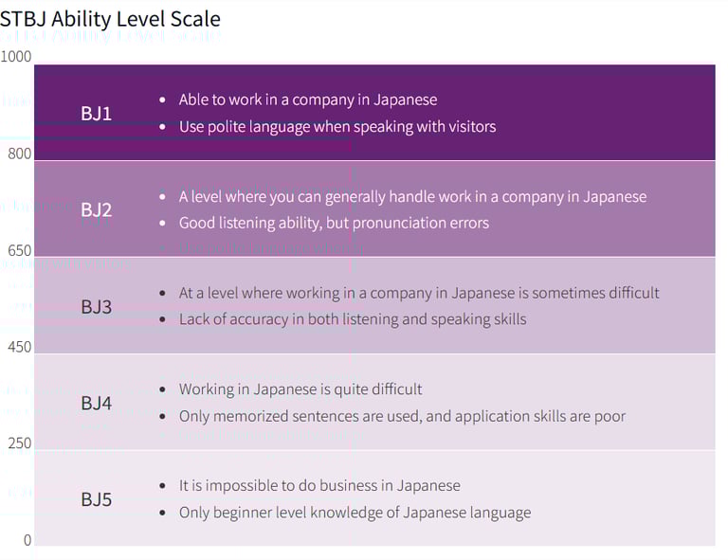This screenshot has width=728, height=560.
Task: Click the 0 axis value
Action: 27,540
